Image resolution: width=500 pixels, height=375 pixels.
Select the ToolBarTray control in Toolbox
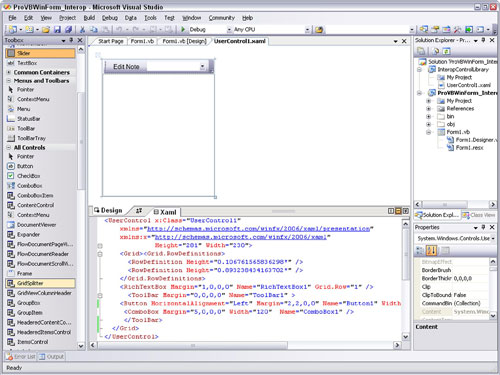coord(40,138)
